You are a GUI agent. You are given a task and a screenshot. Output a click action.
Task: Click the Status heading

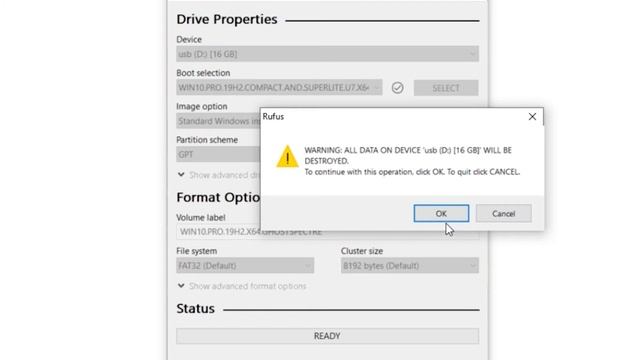(196, 309)
